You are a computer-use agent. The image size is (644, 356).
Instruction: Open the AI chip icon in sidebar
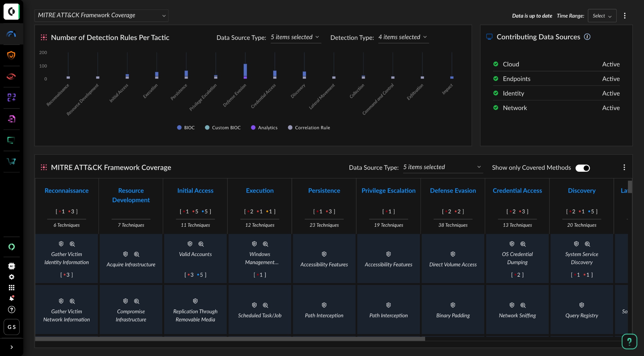point(12,266)
